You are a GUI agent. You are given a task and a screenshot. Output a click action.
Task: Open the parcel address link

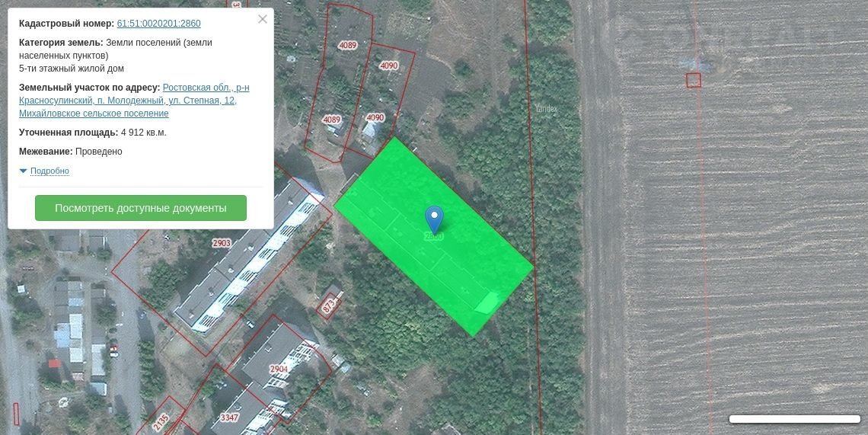134,101
